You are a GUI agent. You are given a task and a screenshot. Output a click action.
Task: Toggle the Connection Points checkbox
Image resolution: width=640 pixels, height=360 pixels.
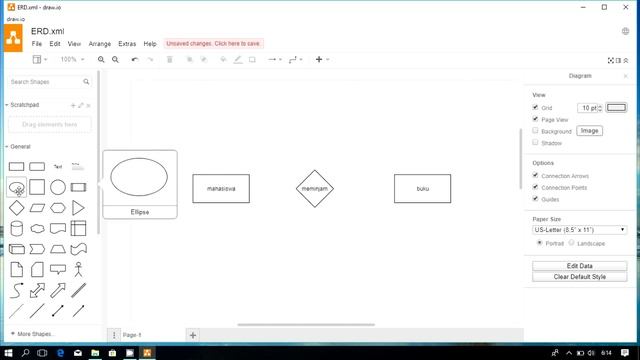535,187
